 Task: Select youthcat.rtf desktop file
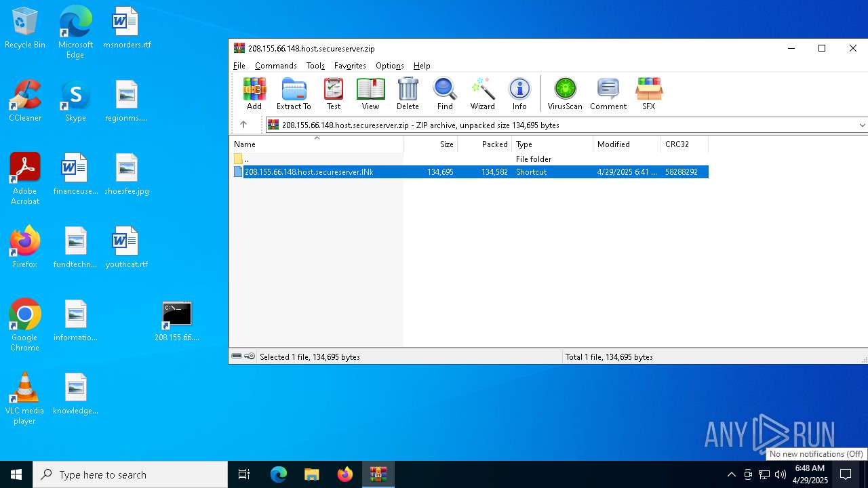pyautogui.click(x=127, y=248)
